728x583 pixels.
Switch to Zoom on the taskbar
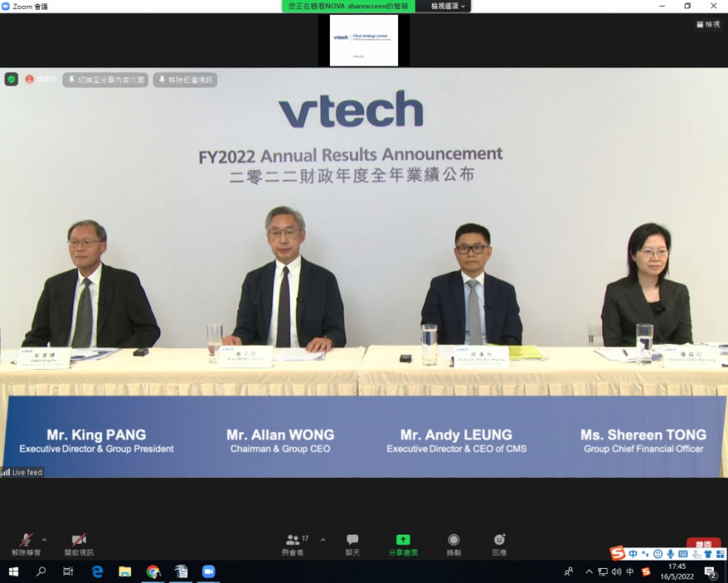(209, 571)
